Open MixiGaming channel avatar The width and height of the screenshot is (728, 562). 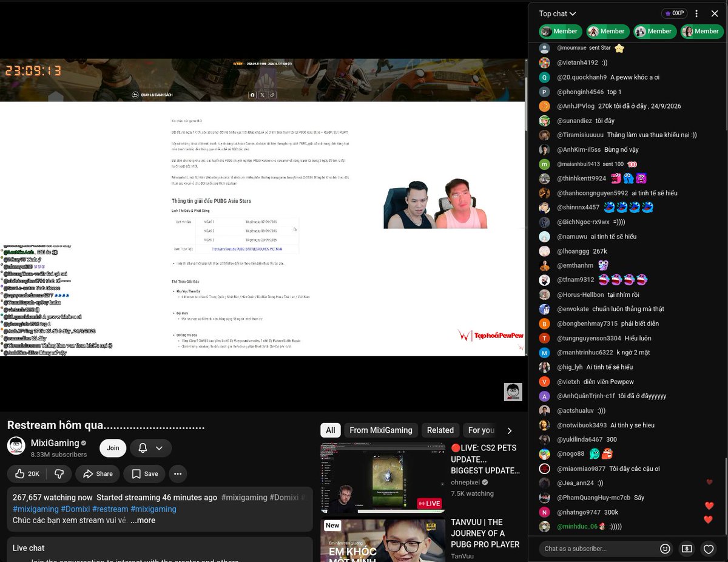coord(16,446)
